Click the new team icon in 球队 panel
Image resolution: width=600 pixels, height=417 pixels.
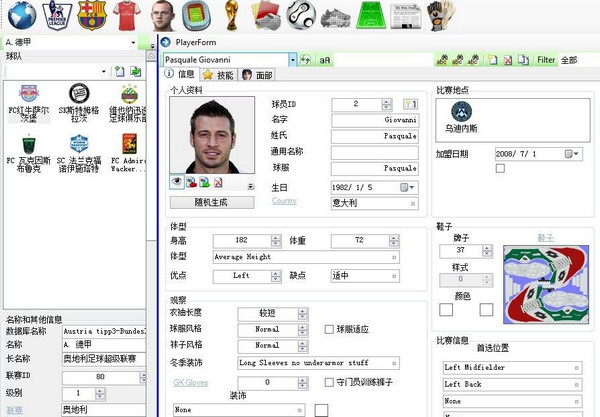120,71
